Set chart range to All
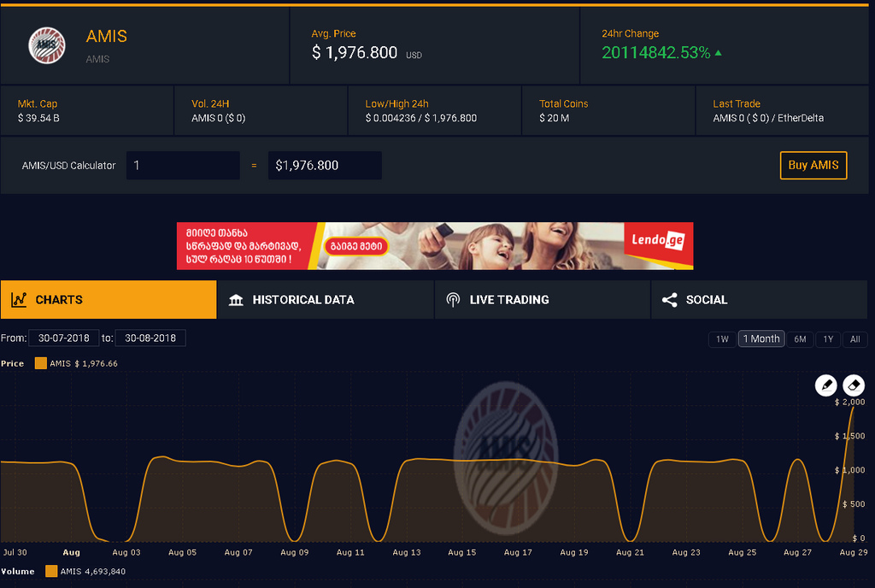 point(854,338)
